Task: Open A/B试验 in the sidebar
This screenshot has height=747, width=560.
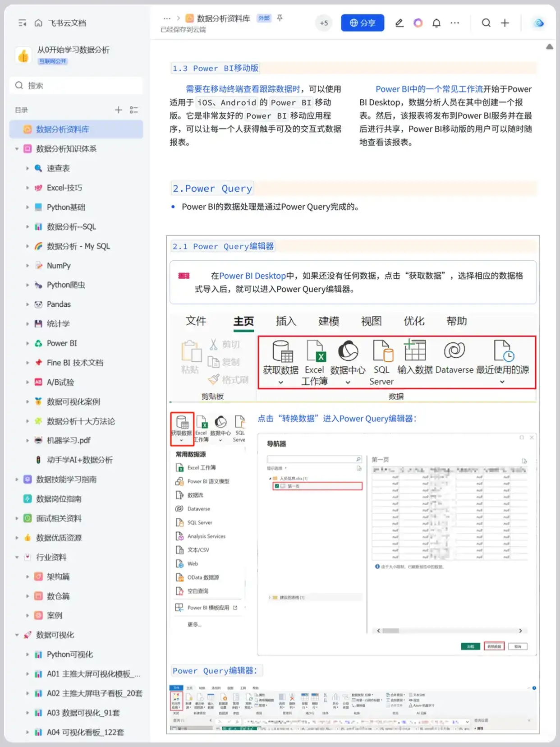Action: [60, 382]
